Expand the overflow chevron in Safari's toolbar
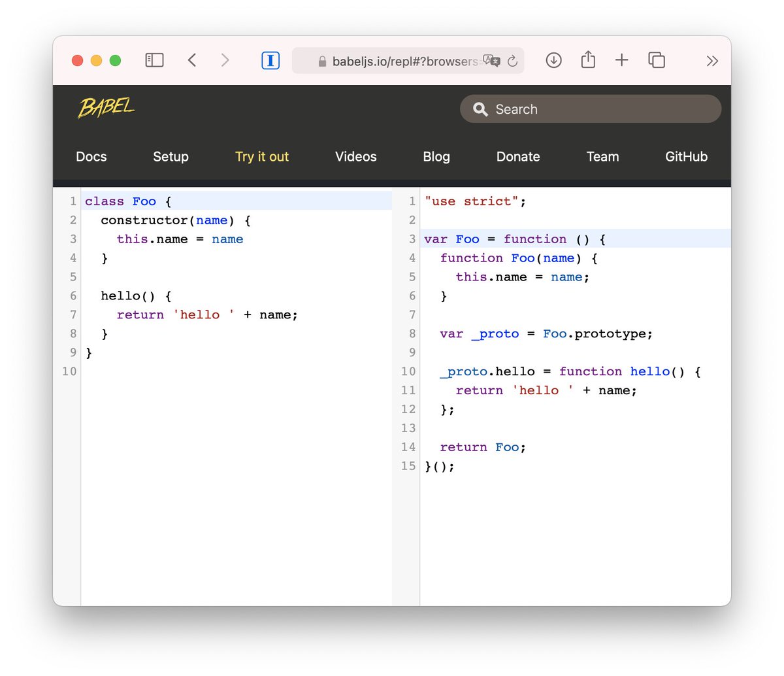 click(x=712, y=60)
